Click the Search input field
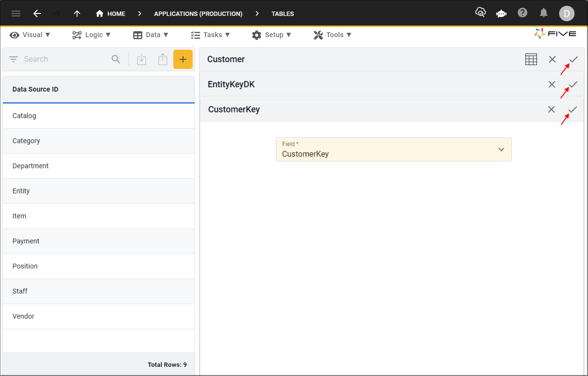The image size is (588, 376). click(65, 59)
